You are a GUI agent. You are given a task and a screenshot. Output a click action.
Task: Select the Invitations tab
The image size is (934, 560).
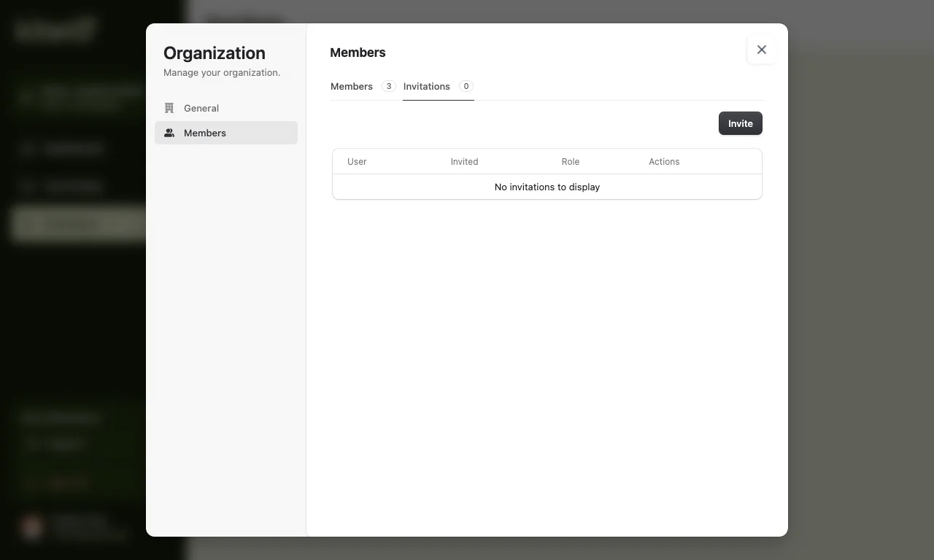point(427,86)
